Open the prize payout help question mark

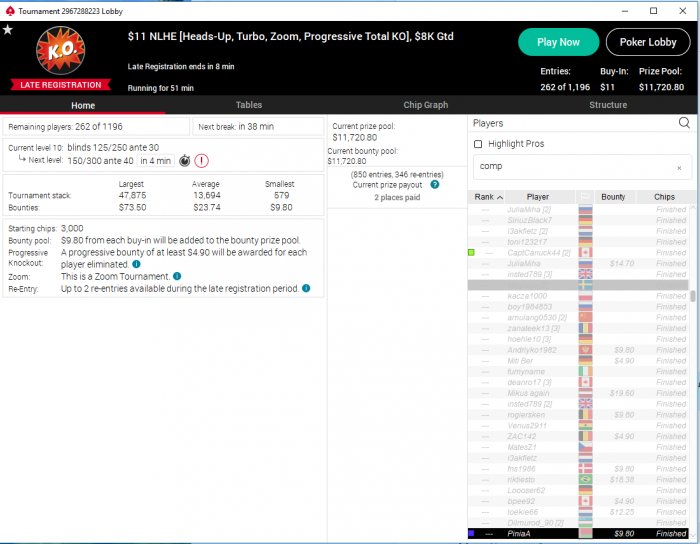pos(434,184)
